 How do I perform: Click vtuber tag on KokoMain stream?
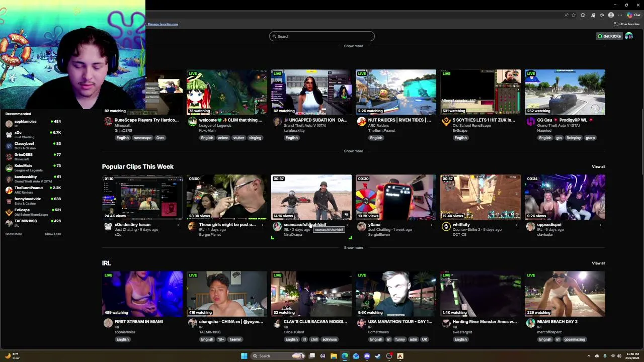pos(238,138)
